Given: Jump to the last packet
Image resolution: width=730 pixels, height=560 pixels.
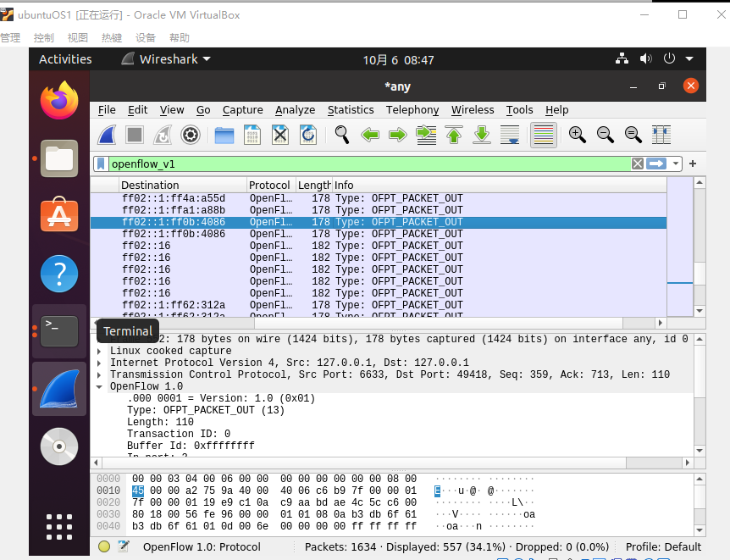Looking at the screenshot, I should (x=482, y=135).
